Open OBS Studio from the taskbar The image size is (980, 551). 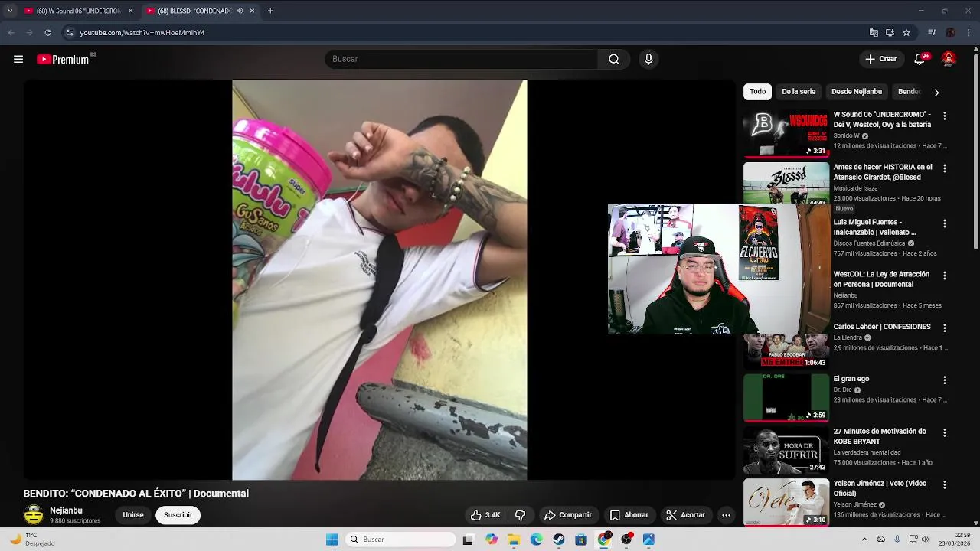pyautogui.click(x=626, y=540)
